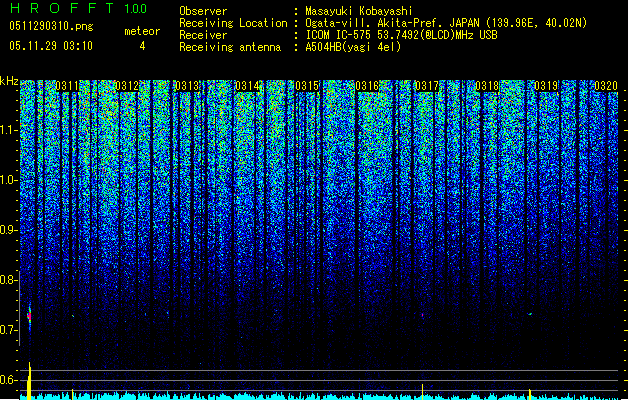The width and height of the screenshot is (629, 400).
Task: Click the small green echo near 0319
Action: coord(530,314)
